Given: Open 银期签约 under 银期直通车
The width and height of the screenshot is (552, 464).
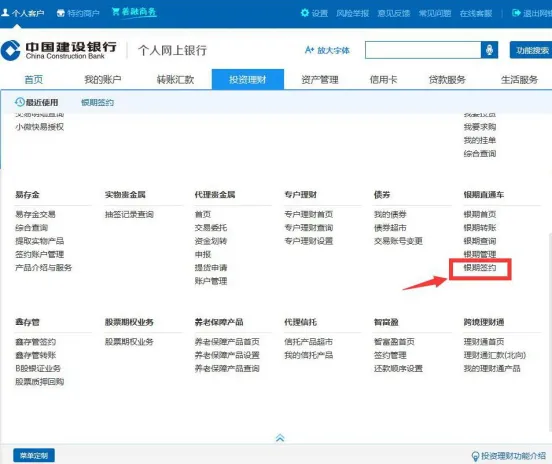Looking at the screenshot, I should 480,268.
